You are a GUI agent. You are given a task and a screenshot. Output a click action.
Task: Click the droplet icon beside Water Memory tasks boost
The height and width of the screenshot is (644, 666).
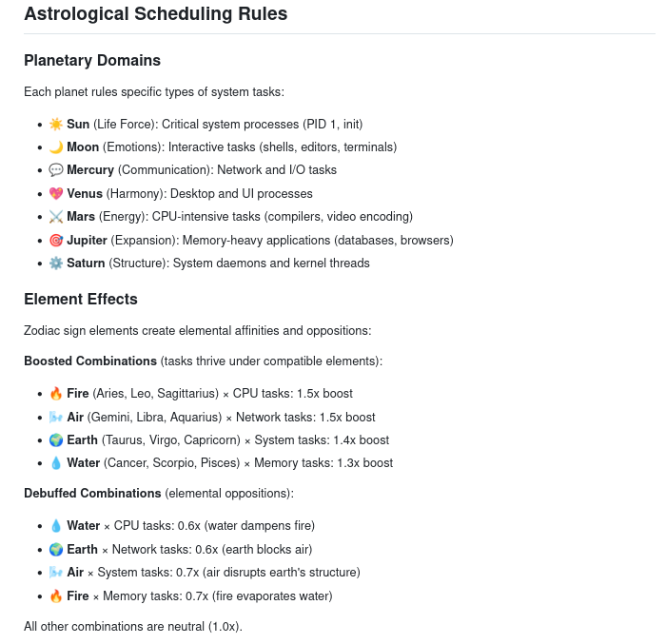tap(55, 463)
